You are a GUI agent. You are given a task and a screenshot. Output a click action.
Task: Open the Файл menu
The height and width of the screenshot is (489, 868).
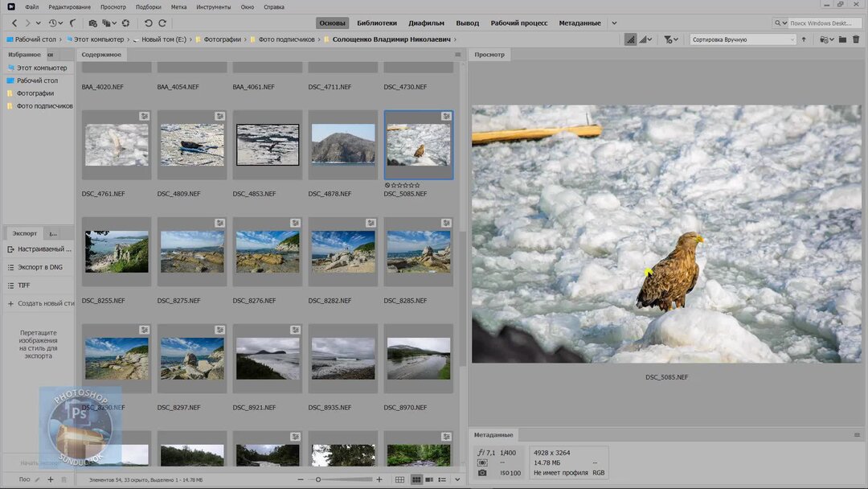[31, 6]
